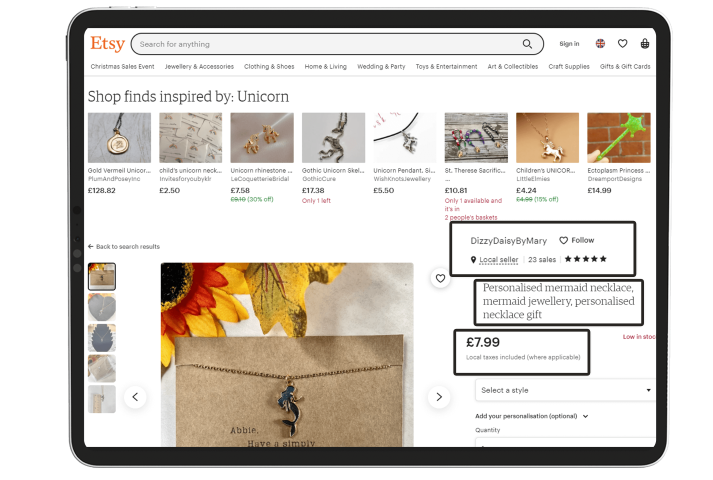The height and width of the screenshot is (480, 713).
Task: Open child's unicorn necklace product image
Action: [191, 138]
